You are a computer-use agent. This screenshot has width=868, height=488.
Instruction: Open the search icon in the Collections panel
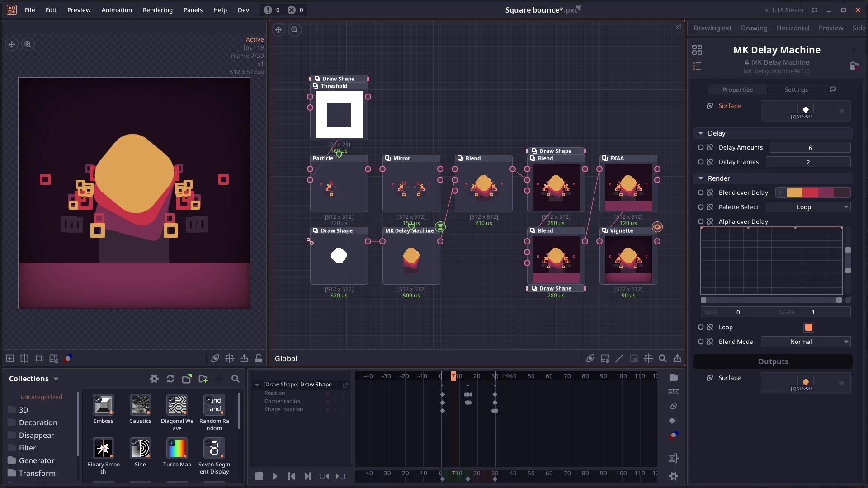(236, 379)
